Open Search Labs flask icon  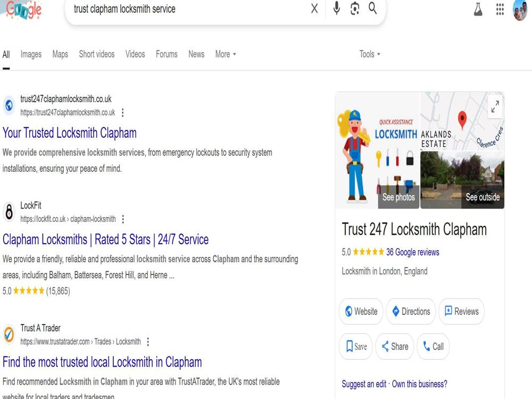point(478,9)
